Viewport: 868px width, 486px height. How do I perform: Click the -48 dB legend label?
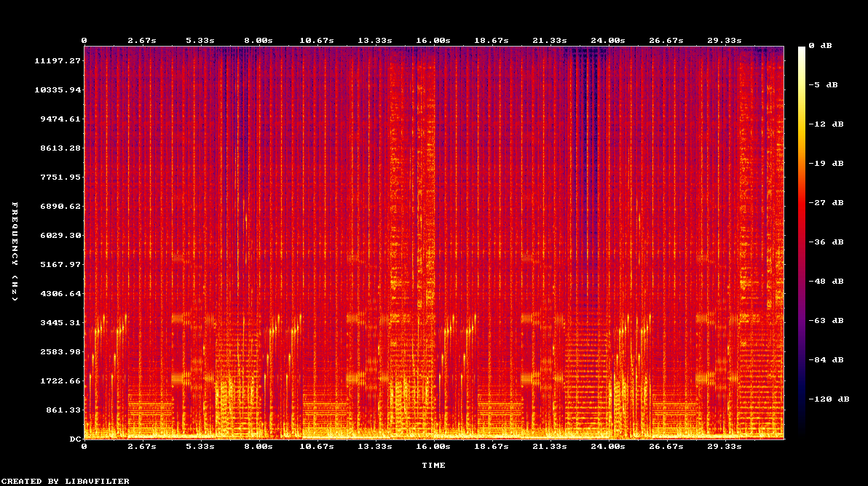[826, 282]
